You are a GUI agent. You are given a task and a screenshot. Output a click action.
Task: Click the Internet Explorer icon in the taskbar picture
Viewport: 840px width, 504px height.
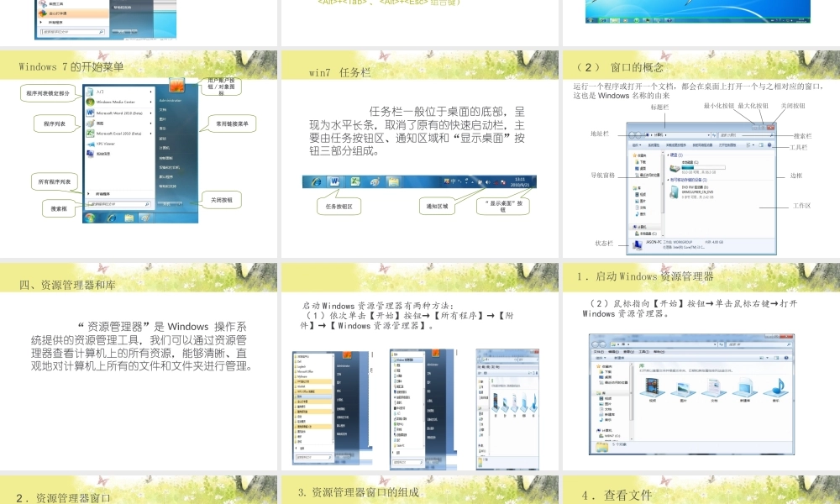(x=317, y=182)
